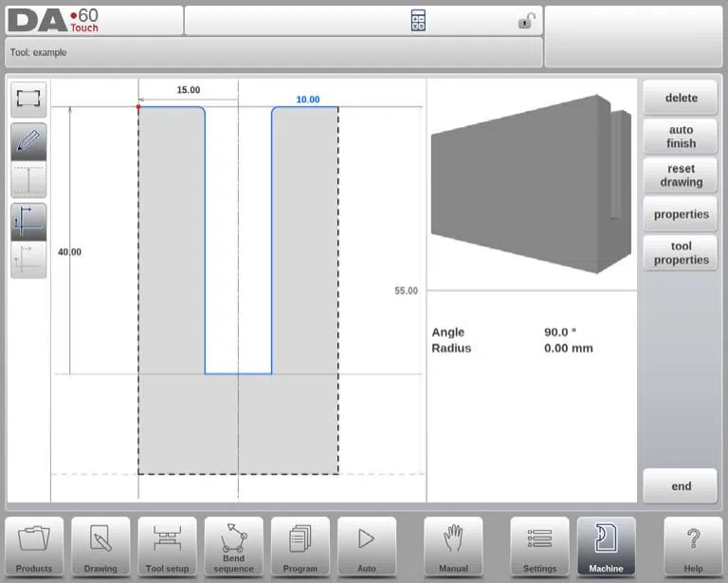Click the auto finish button
Image resolution: width=728 pixels, height=583 pixels.
[x=681, y=137]
